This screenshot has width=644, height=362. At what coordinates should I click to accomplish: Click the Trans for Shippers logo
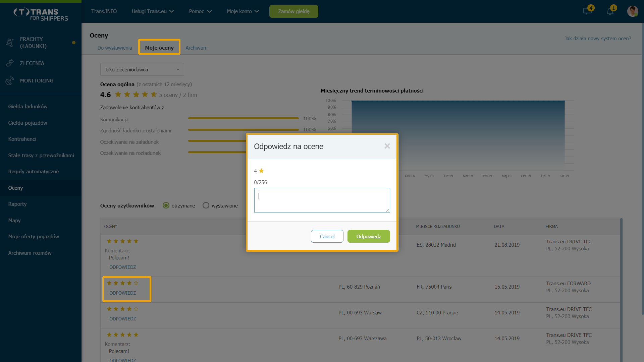(41, 14)
